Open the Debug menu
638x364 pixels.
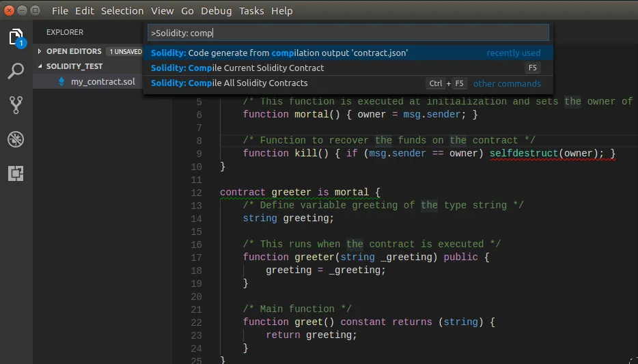pos(216,11)
